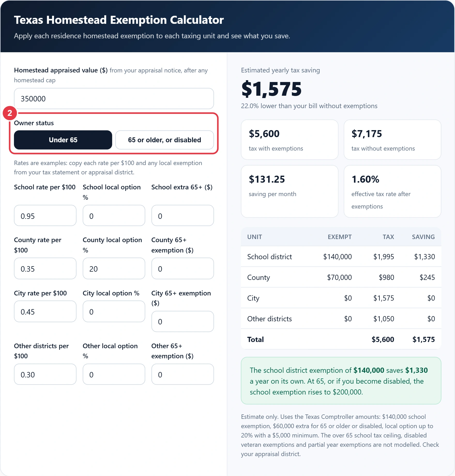Click the Other 65+ exemption field
455x476 pixels.
(x=183, y=374)
